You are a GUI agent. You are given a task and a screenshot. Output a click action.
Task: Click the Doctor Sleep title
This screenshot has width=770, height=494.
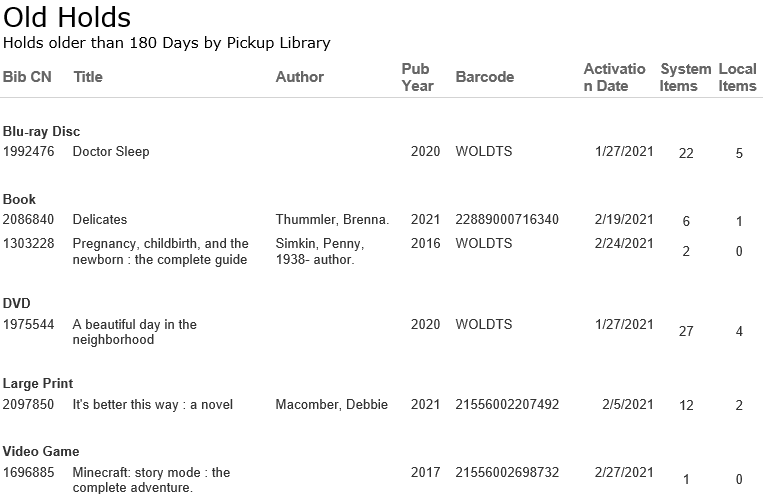point(111,152)
